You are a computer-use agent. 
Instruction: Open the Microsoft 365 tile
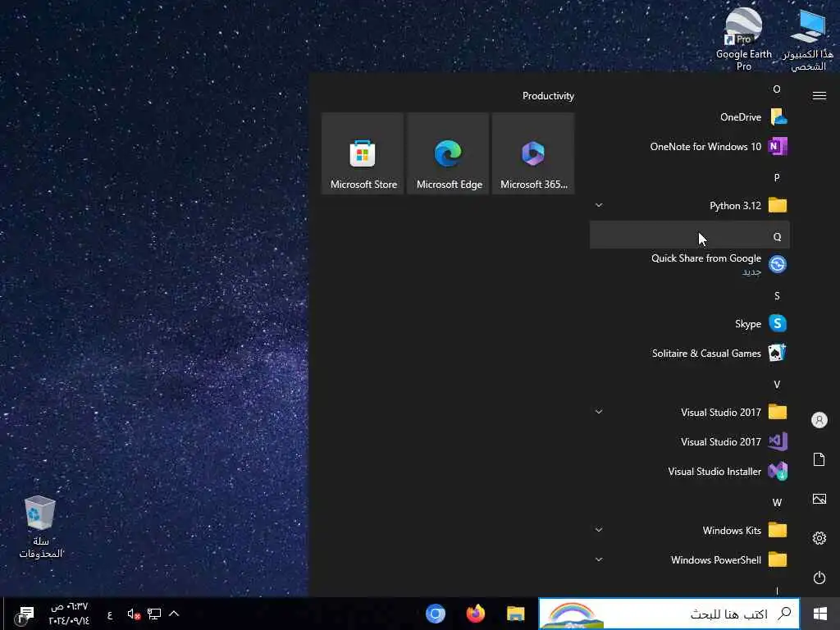pos(533,153)
